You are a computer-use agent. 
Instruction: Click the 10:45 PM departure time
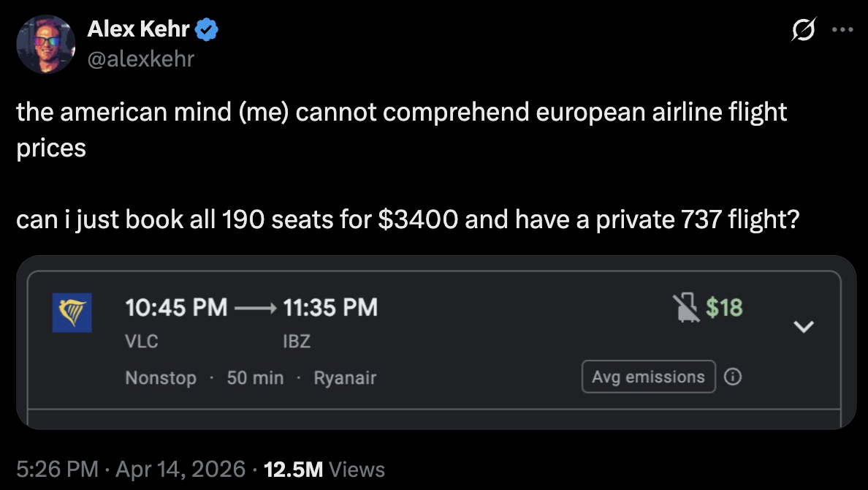point(176,307)
